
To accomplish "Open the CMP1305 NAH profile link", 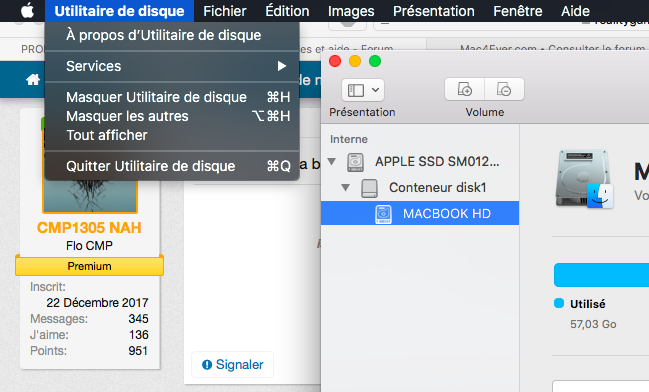I will pyautogui.click(x=89, y=228).
